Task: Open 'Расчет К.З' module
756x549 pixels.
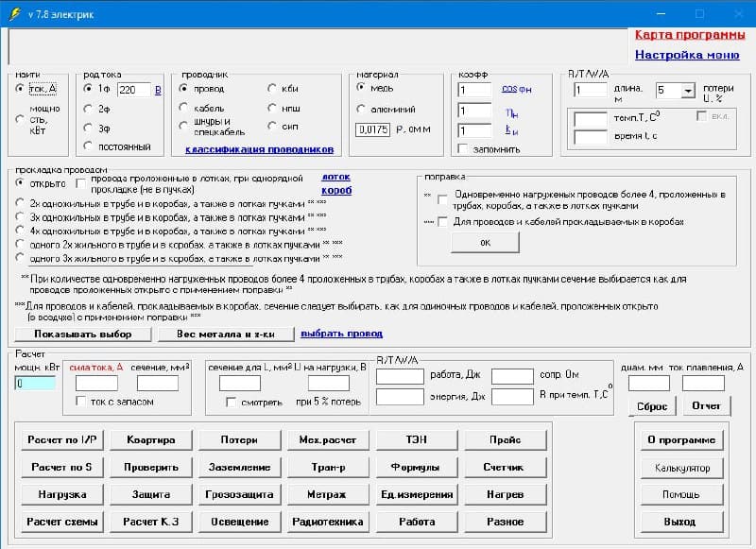Action: (x=151, y=522)
